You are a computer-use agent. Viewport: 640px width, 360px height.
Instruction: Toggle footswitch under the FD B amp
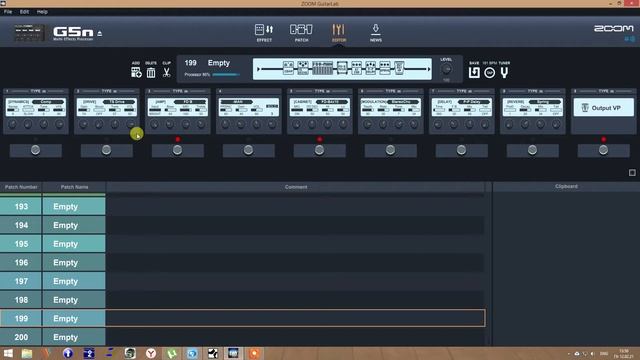(x=178, y=150)
